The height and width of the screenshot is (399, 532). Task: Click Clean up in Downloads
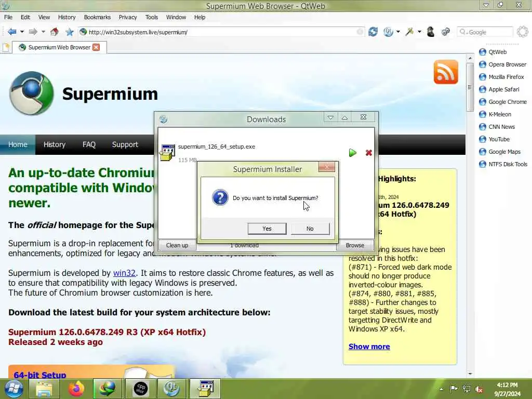177,245
